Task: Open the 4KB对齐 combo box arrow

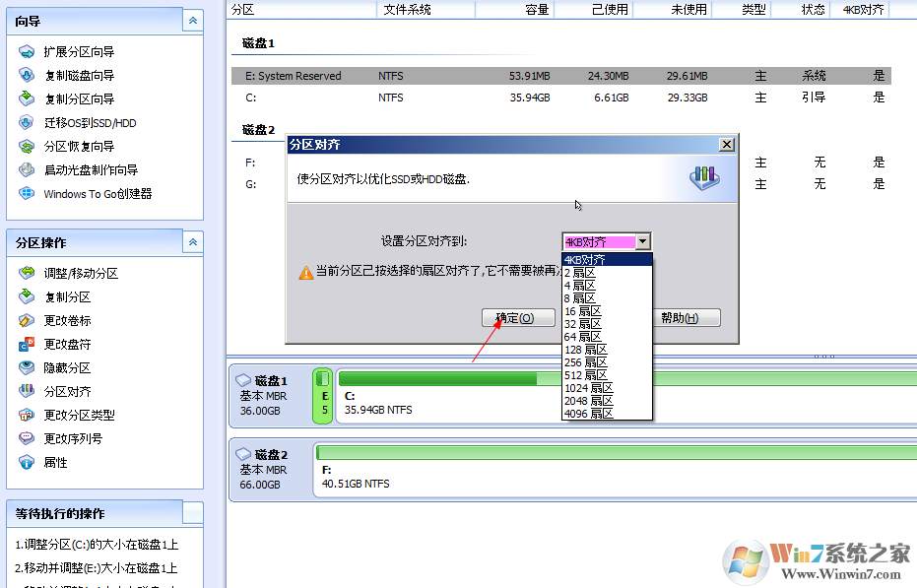Action: (642, 241)
